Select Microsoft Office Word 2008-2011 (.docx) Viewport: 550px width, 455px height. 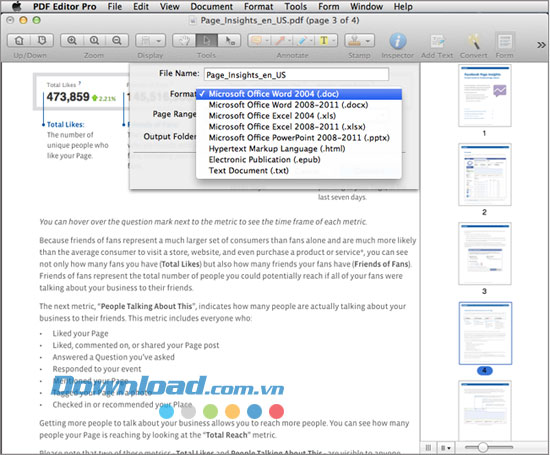[x=299, y=105]
